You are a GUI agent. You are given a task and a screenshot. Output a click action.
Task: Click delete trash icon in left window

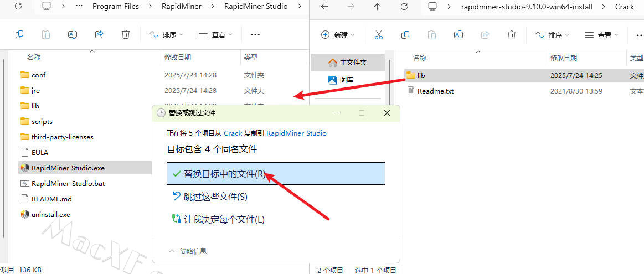(126, 34)
